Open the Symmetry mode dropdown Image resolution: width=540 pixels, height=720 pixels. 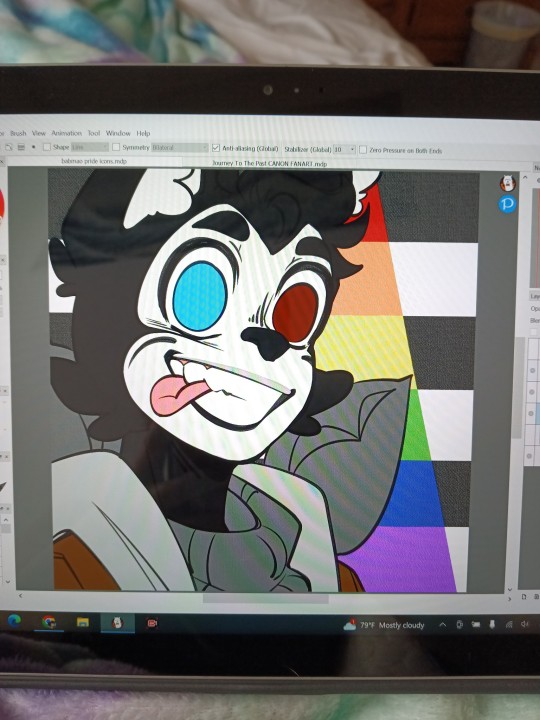tap(180, 147)
